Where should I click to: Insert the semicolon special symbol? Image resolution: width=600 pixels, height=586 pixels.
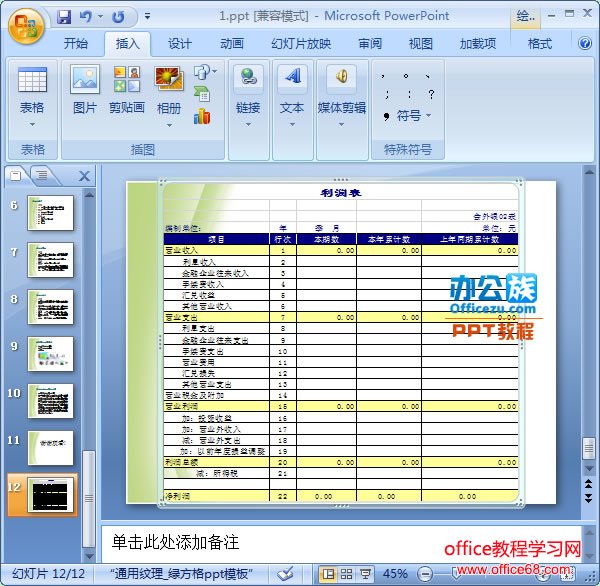tap(387, 94)
